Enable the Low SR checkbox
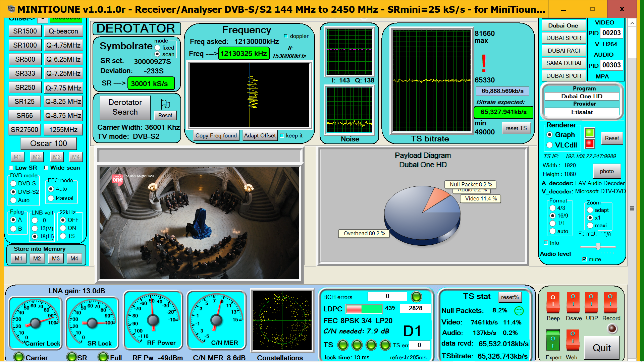The width and height of the screenshot is (644, 362). point(11,168)
